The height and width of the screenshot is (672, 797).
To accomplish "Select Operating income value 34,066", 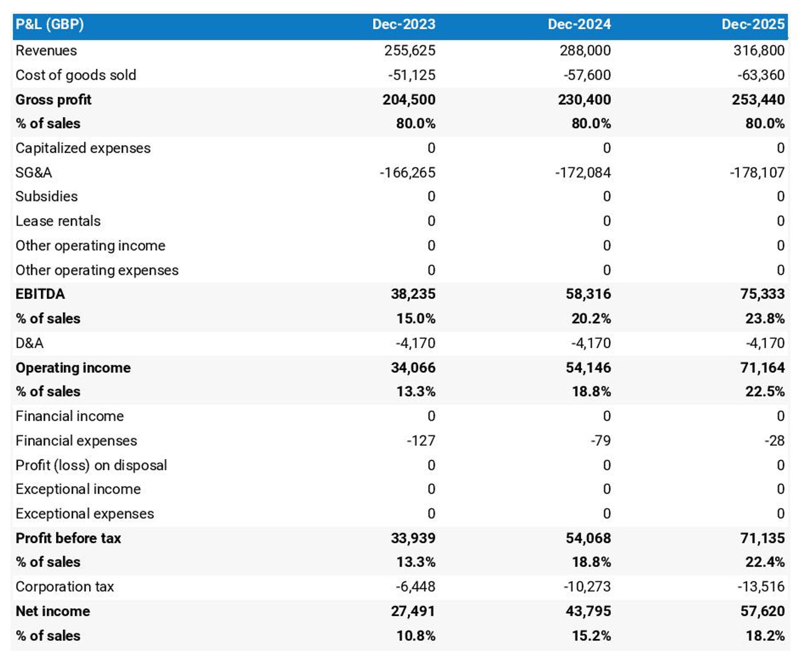I will coord(413,368).
